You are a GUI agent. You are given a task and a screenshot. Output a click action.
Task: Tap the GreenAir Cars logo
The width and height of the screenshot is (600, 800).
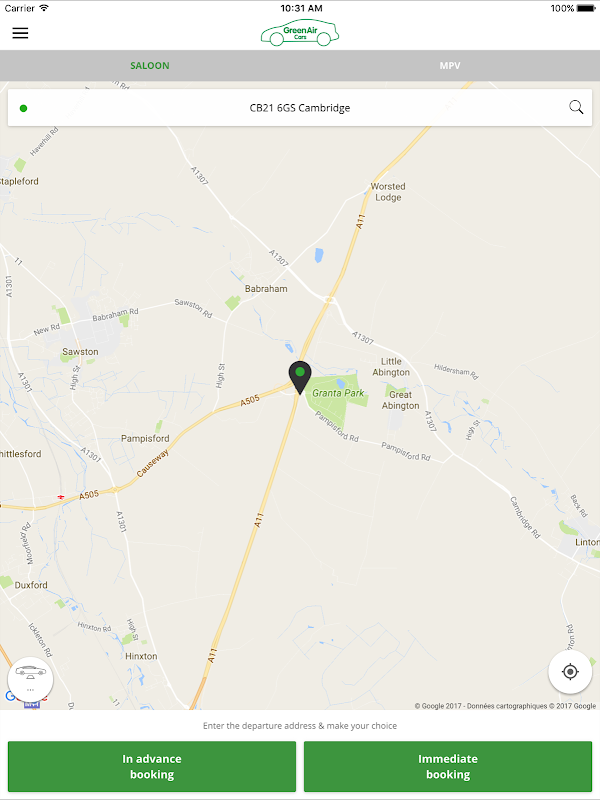pos(300,33)
